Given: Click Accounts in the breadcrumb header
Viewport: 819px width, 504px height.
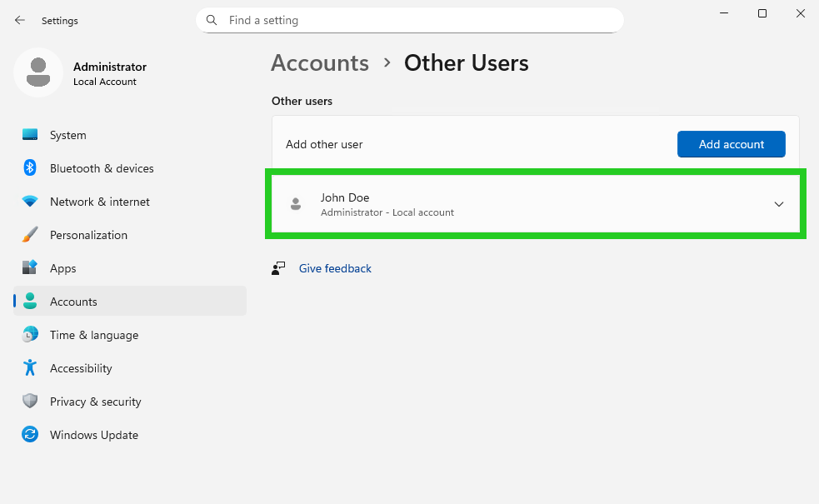Looking at the screenshot, I should pyautogui.click(x=320, y=62).
